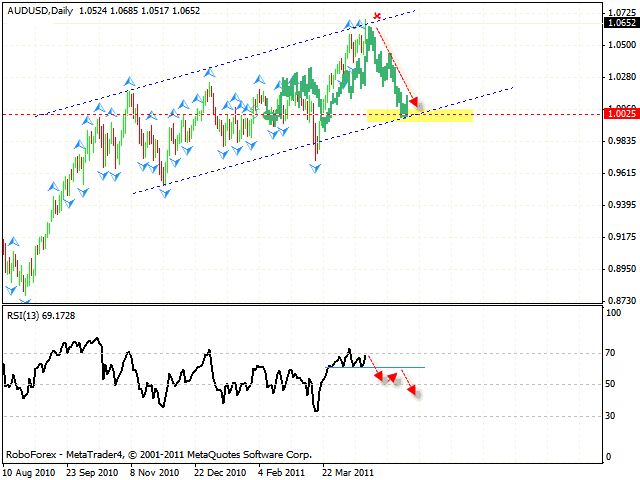This screenshot has width=640, height=480.
Task: Click the 4 Feb 2011 date label
Action: tap(279, 471)
